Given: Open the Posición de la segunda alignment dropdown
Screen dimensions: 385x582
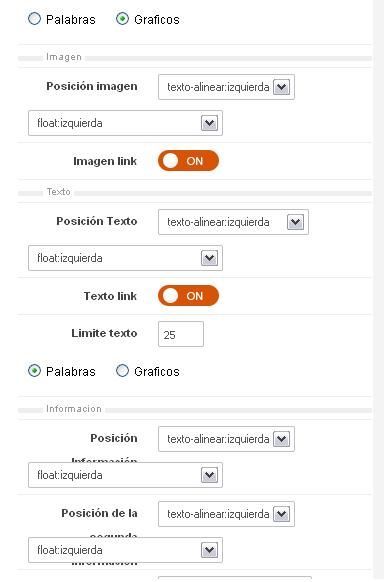Looking at the screenshot, I should pos(226,514).
